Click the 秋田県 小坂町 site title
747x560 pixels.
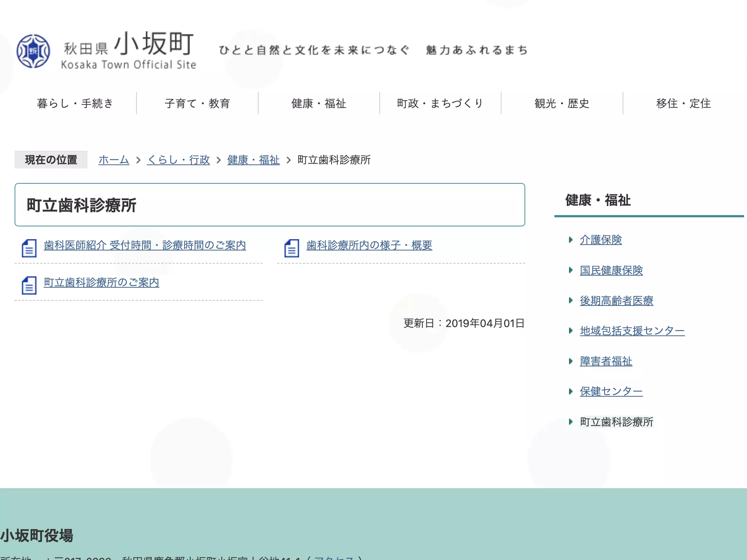pyautogui.click(x=128, y=50)
